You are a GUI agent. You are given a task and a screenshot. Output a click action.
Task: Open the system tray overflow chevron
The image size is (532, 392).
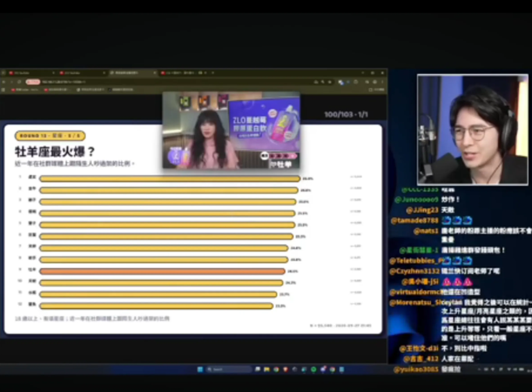[480, 369]
